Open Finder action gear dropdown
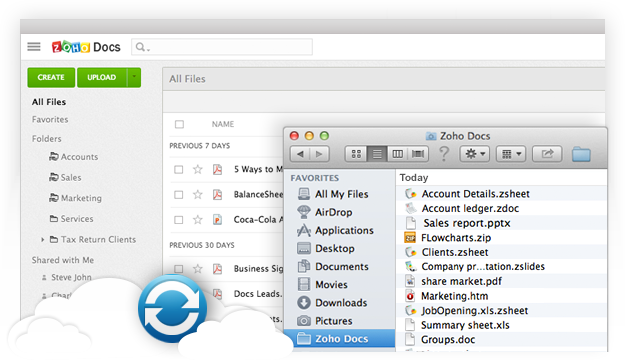This screenshot has width=625, height=360. [476, 154]
